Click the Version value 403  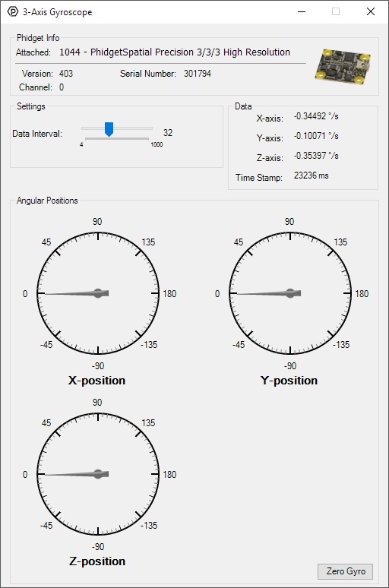click(x=66, y=74)
